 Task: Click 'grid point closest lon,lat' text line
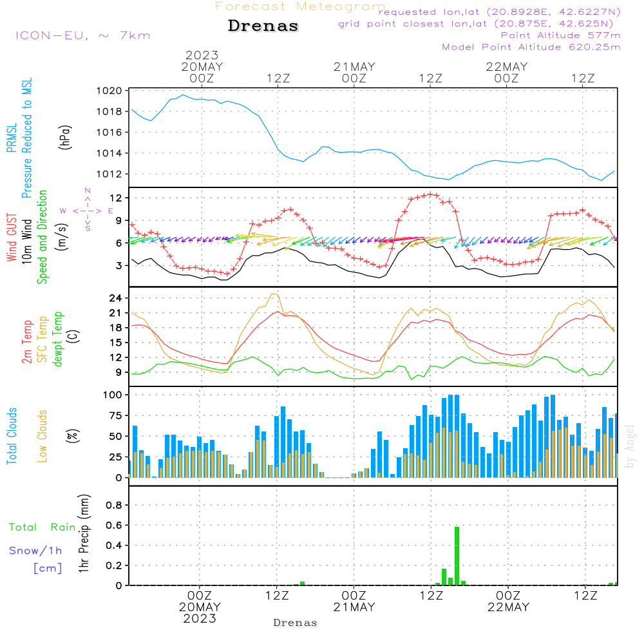pos(476,24)
